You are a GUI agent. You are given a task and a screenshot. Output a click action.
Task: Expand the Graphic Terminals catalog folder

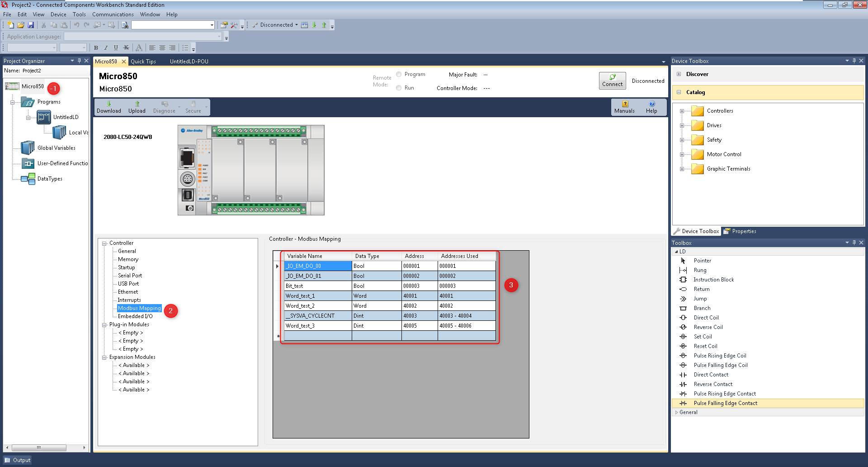pos(682,169)
